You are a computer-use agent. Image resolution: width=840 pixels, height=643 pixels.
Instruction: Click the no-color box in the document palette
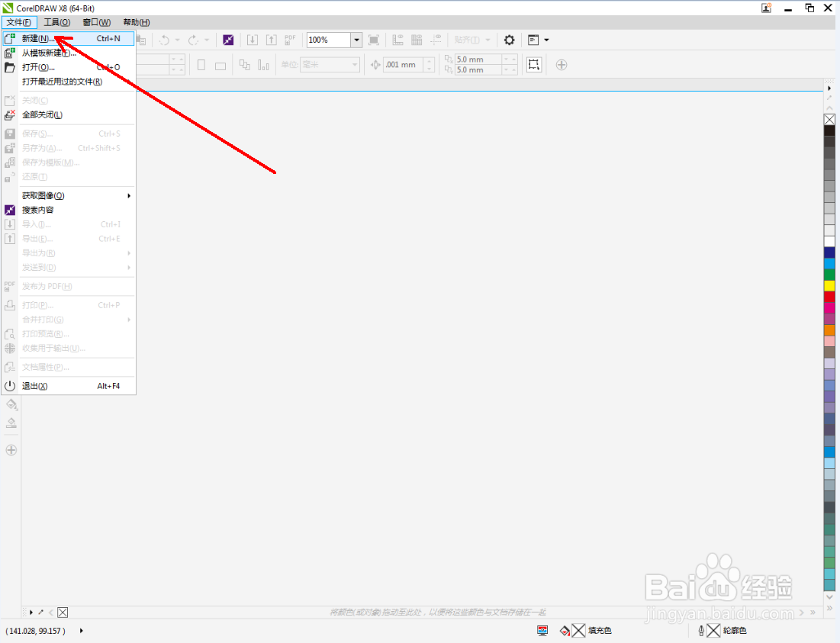(63, 612)
